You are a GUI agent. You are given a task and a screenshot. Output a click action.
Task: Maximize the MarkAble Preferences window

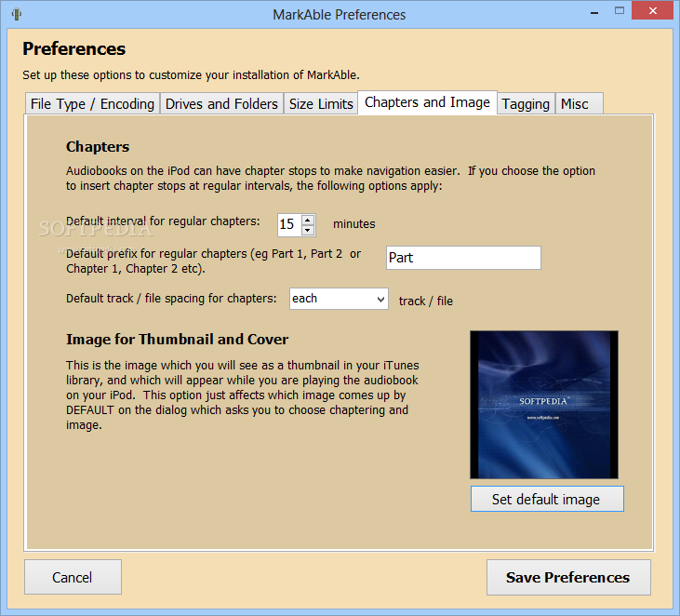620,11
